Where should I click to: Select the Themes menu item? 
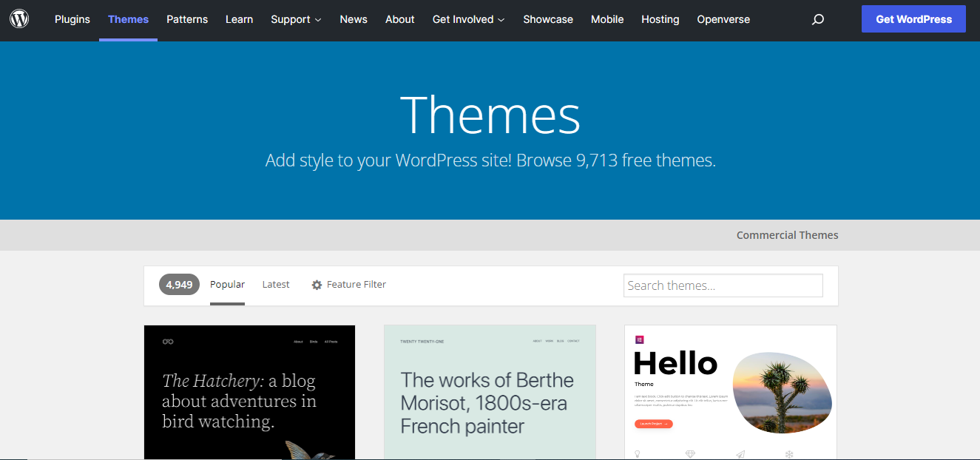128,19
